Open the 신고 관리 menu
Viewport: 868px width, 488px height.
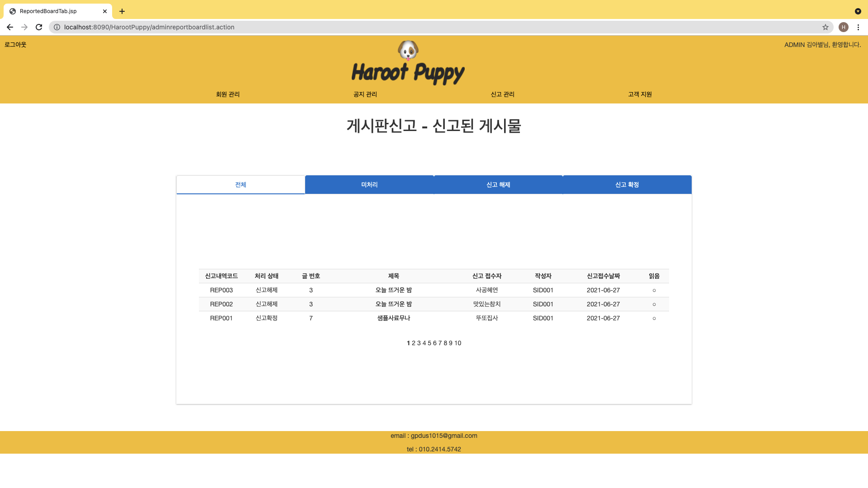(x=502, y=94)
